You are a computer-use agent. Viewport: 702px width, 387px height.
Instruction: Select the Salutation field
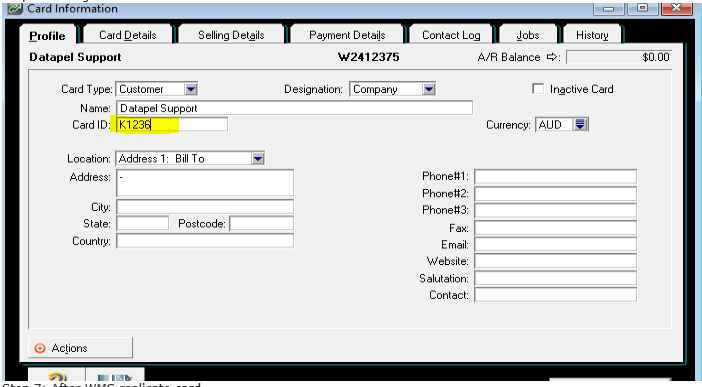point(556,278)
